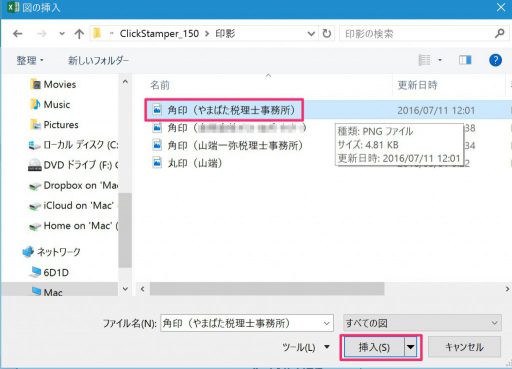Expand the 挿入 button dropdown arrow
This screenshot has width=512, height=369.
coord(411,348)
